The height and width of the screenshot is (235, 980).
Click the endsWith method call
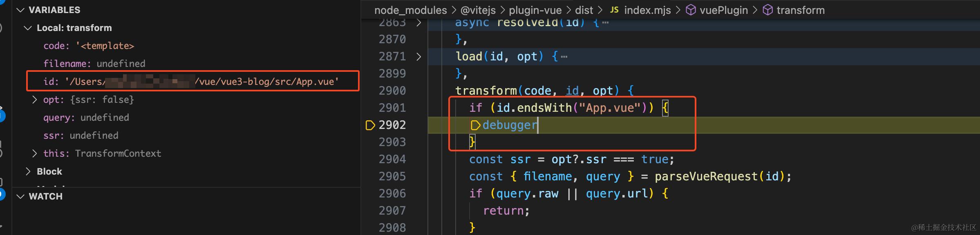point(544,108)
